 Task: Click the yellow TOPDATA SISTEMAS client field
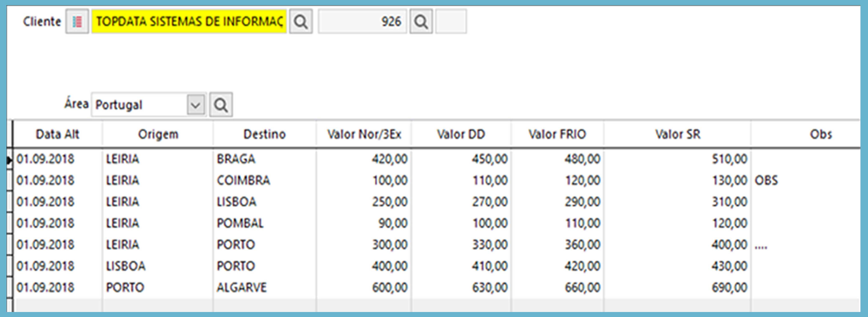click(189, 22)
